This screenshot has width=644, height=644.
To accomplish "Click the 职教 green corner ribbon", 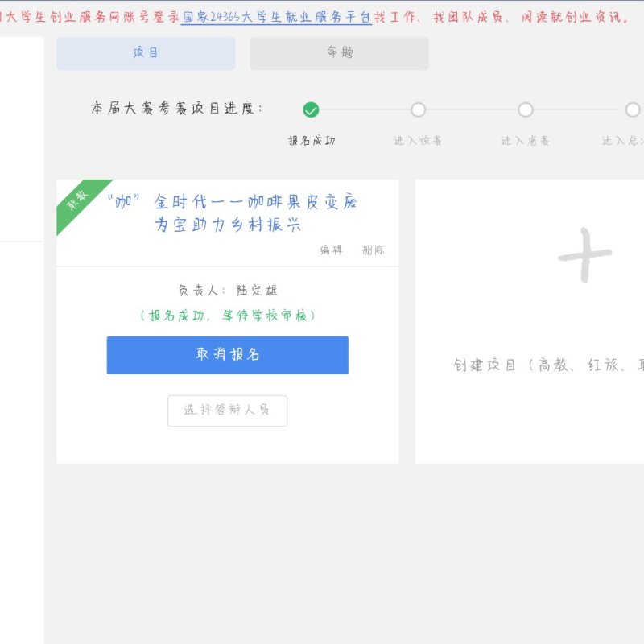I will coord(78,199).
